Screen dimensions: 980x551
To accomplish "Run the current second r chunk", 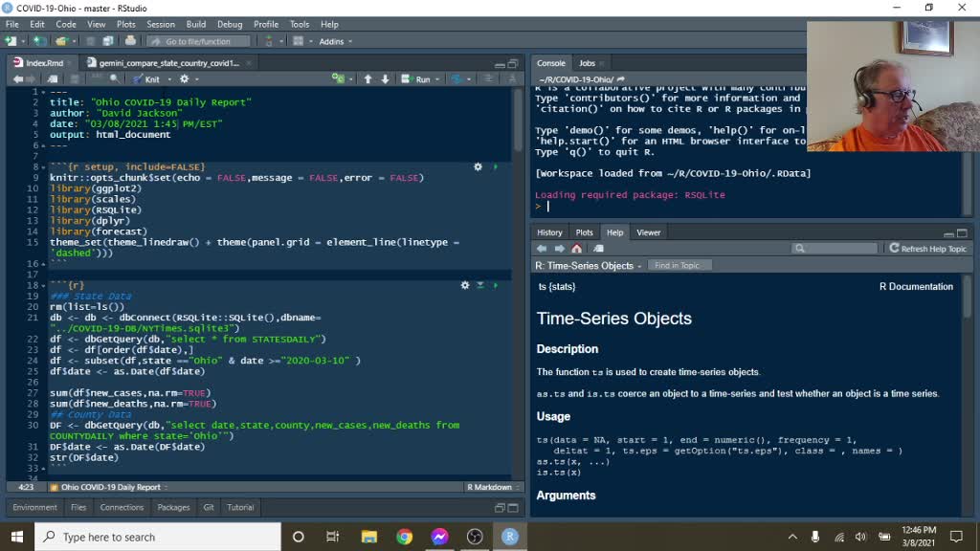I will click(x=496, y=285).
